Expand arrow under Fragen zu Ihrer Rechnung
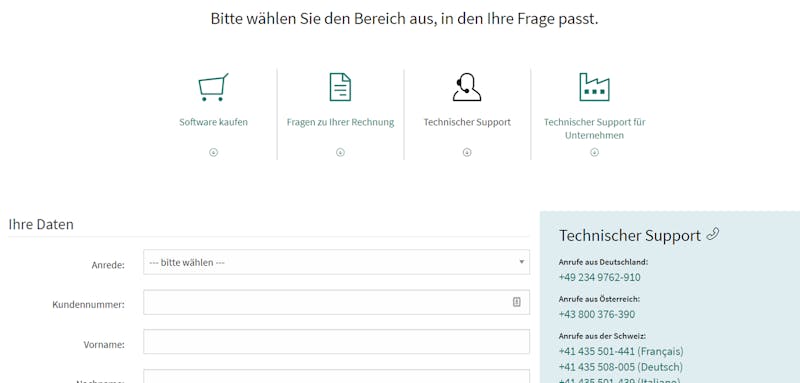The height and width of the screenshot is (383, 800). (x=340, y=152)
